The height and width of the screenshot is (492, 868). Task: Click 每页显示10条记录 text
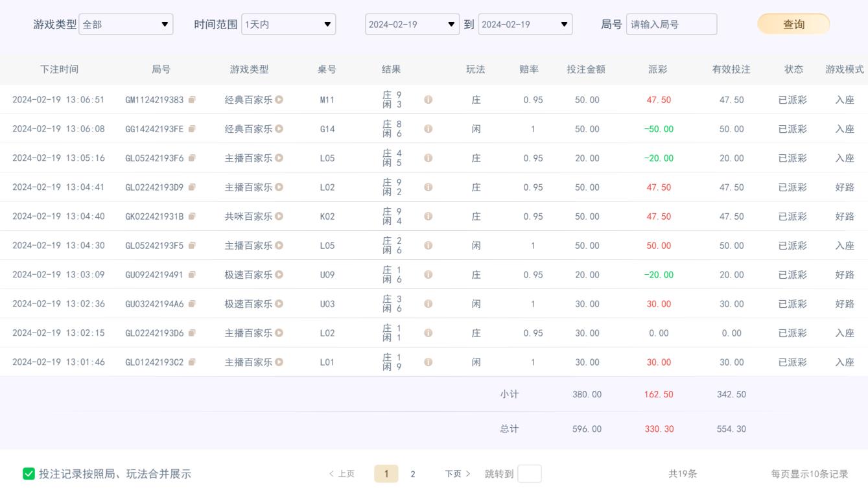coord(810,474)
